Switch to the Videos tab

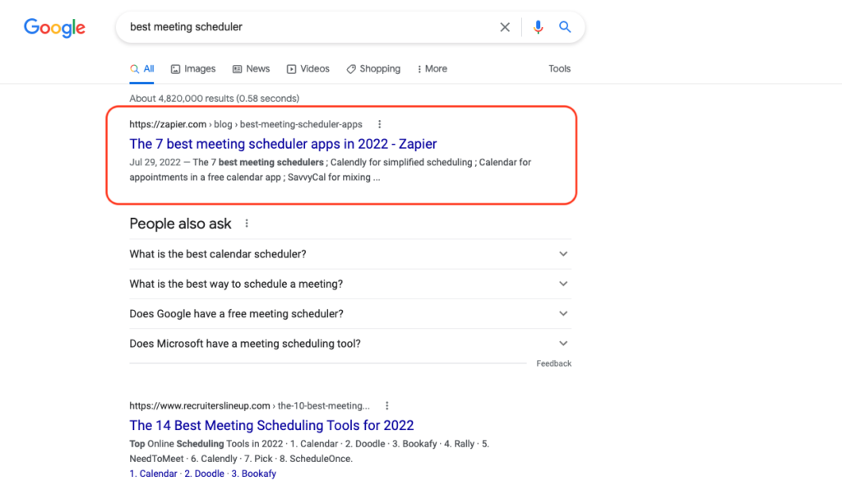(x=308, y=69)
